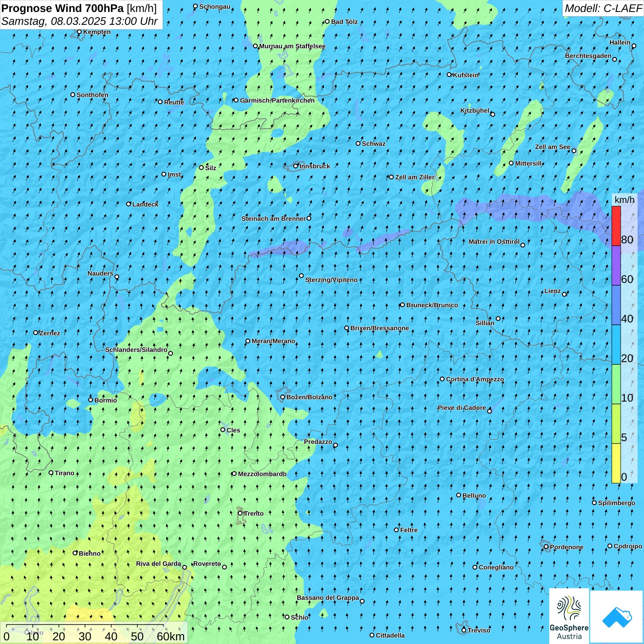644x644 pixels.
Task: Click the 'Nauders' label
Action: click(100, 273)
